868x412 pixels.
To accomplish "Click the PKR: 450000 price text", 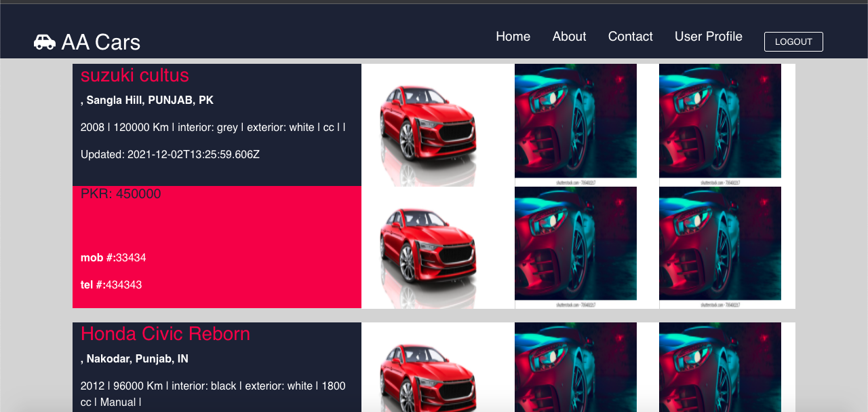I will (121, 194).
